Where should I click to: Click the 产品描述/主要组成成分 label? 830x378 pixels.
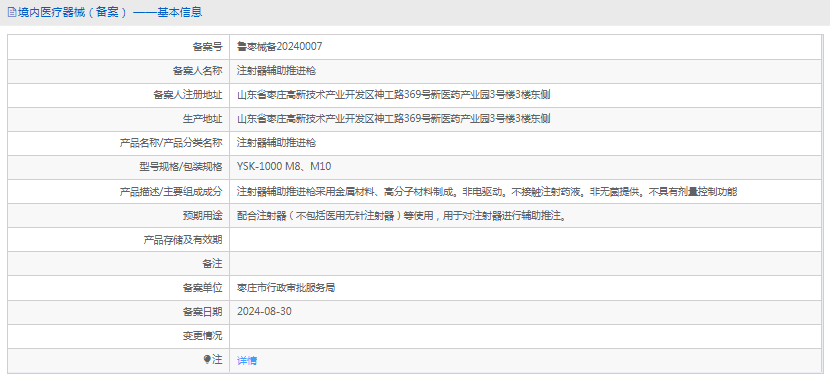coord(172,191)
